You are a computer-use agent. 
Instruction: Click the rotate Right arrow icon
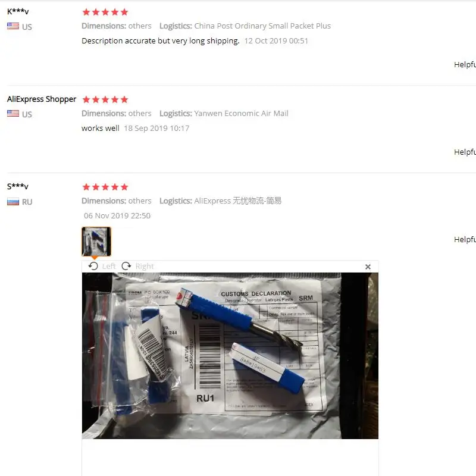126,266
